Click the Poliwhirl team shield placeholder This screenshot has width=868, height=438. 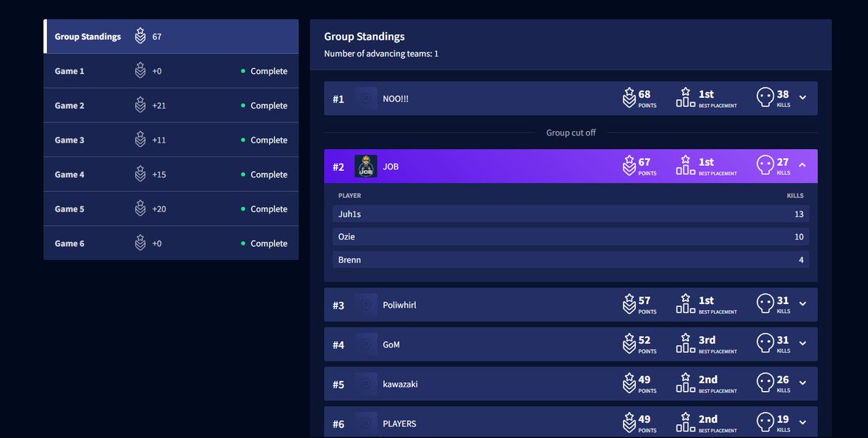pos(366,305)
